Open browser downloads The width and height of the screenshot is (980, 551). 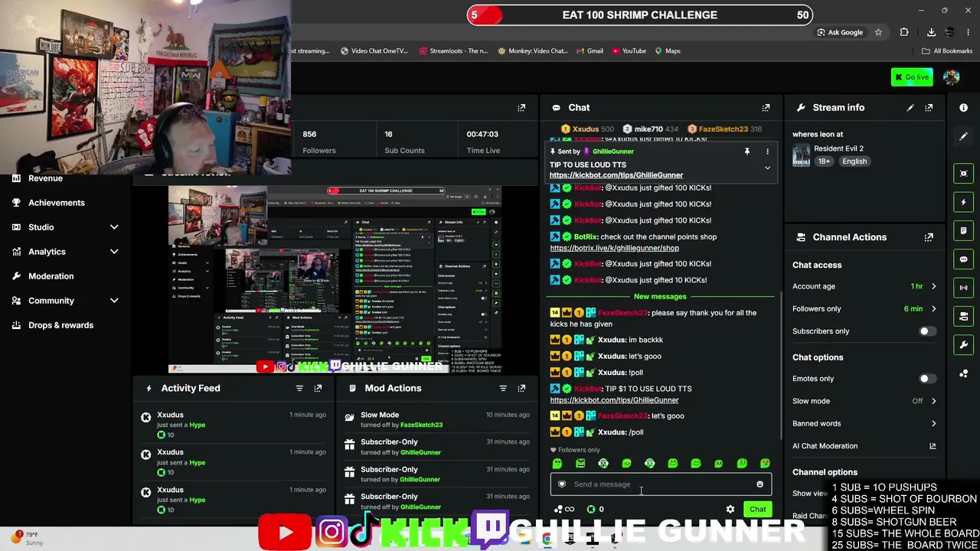[x=931, y=32]
